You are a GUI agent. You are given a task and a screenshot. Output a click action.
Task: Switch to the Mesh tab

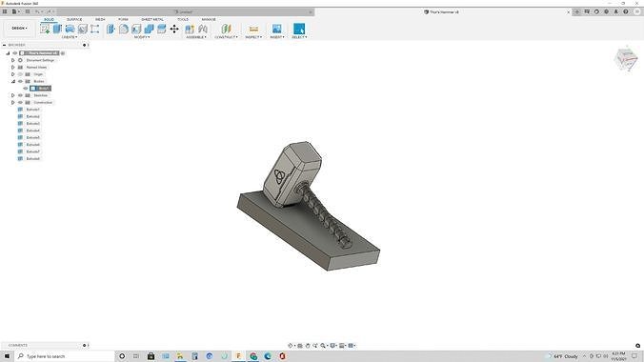pyautogui.click(x=100, y=19)
